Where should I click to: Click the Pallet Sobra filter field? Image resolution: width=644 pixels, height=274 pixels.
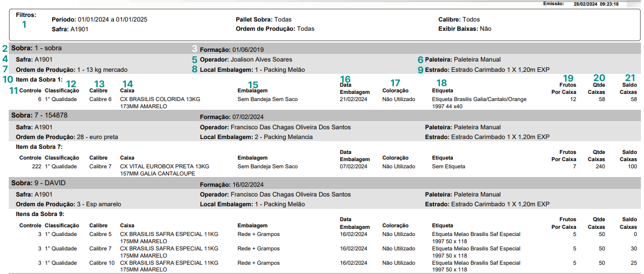(263, 19)
